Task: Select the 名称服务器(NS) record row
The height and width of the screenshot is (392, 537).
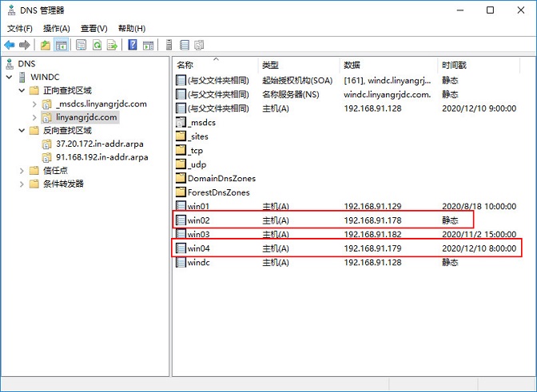Action: [346, 94]
